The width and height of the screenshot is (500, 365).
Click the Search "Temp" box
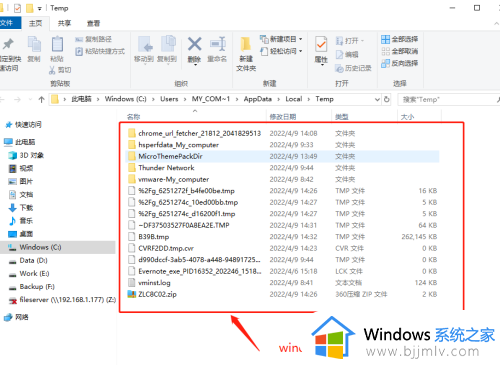[448, 99]
